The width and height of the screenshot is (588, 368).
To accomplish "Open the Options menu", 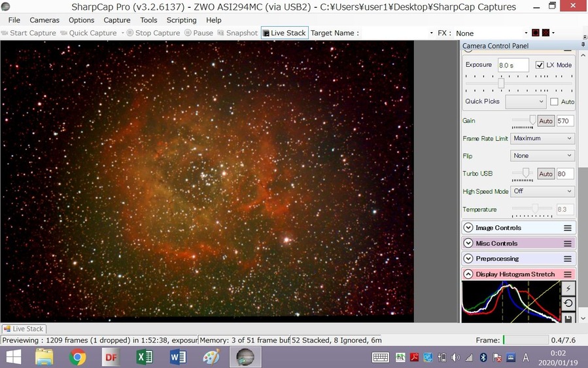I will pos(81,20).
